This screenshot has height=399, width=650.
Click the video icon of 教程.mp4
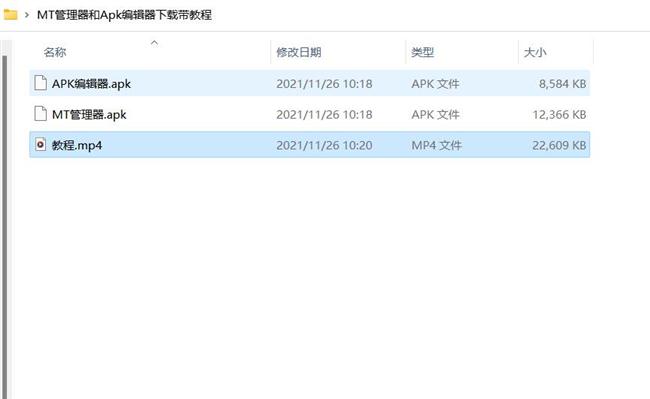click(40, 144)
